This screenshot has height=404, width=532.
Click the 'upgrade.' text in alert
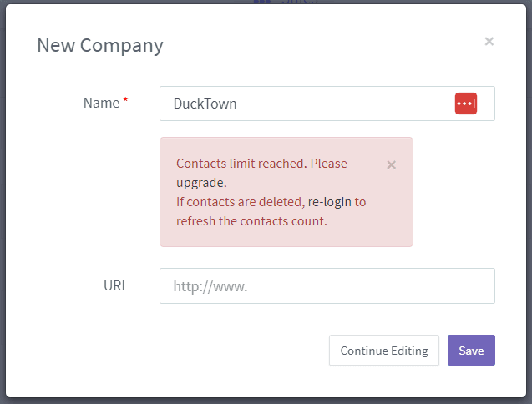point(201,183)
